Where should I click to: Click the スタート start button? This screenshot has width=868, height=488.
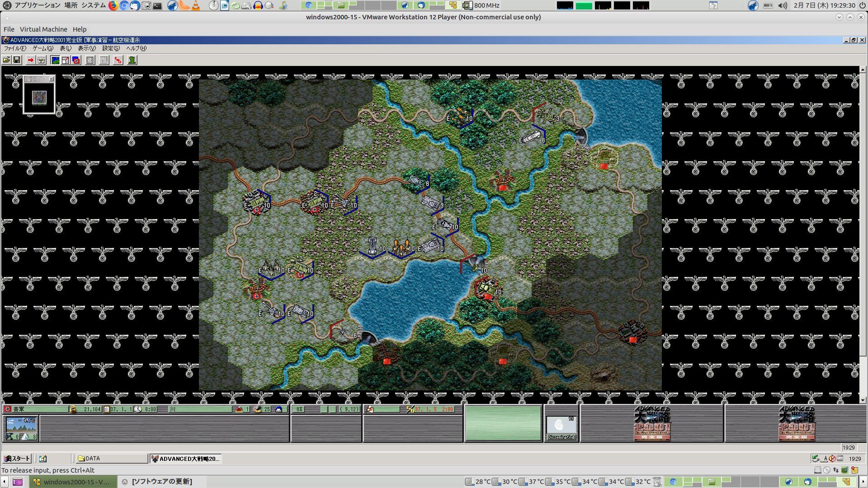pos(17,459)
